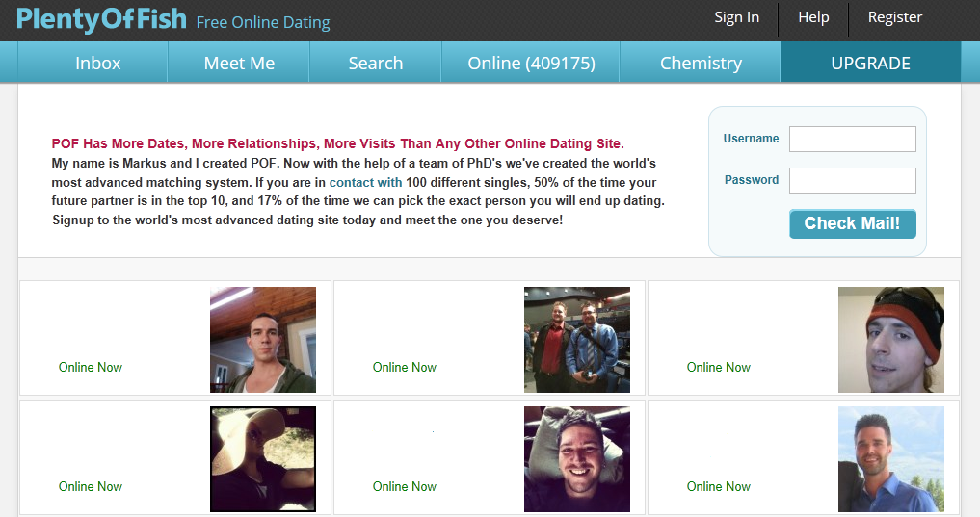Click the Check Mail! button
Viewport: 980px width, 517px height.
[853, 223]
